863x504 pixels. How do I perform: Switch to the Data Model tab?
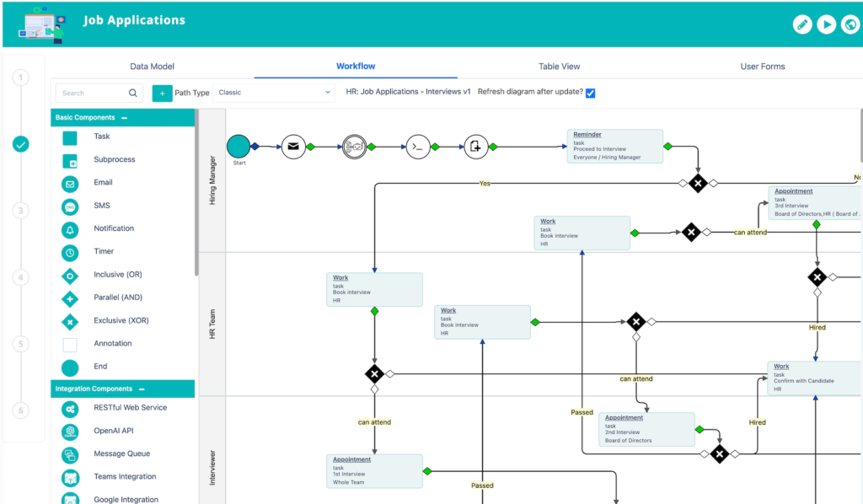(152, 66)
